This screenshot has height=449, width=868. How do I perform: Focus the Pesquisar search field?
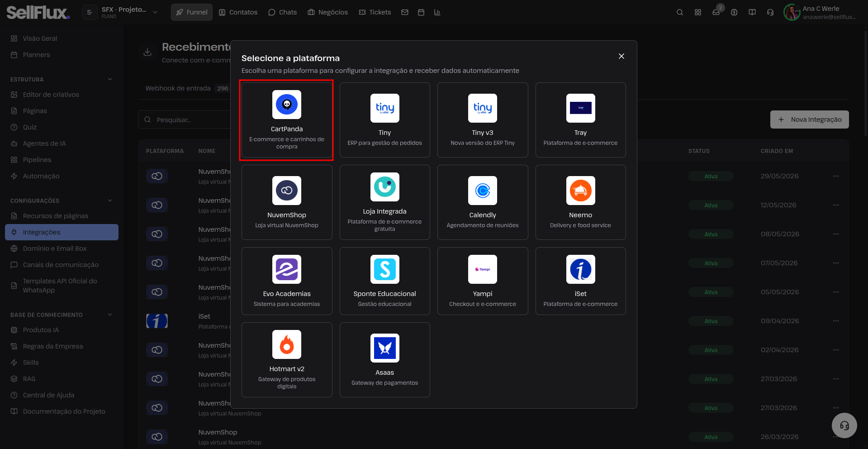point(185,119)
